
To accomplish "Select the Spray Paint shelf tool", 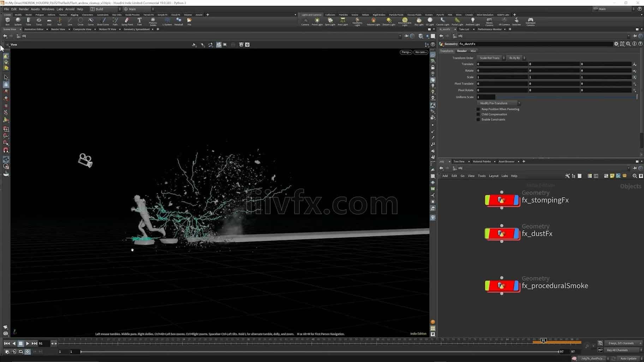I will [127, 22].
